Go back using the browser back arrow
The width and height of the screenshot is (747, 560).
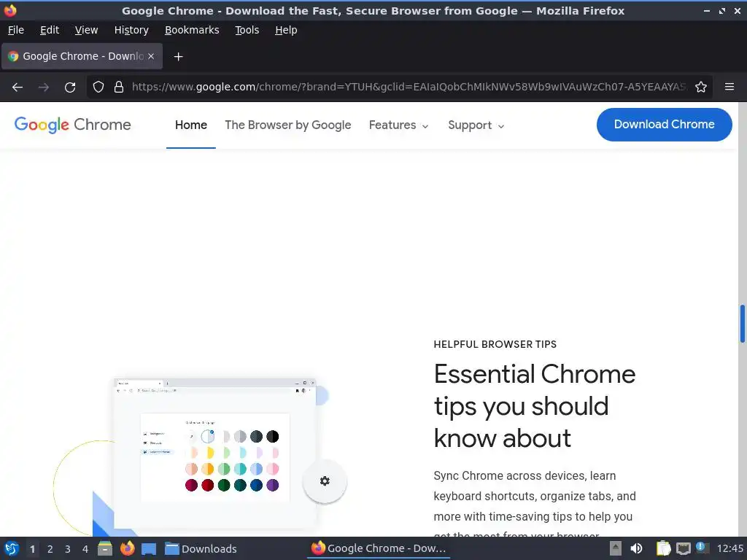click(x=18, y=87)
